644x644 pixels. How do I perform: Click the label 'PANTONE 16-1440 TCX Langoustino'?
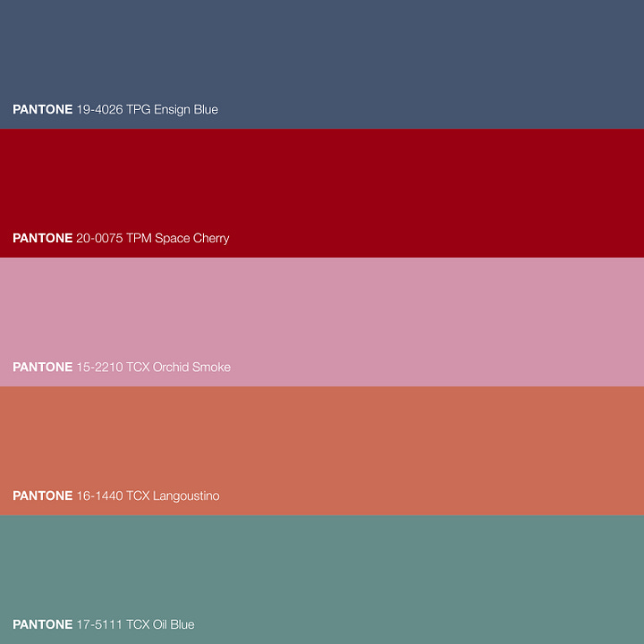pyautogui.click(x=116, y=496)
